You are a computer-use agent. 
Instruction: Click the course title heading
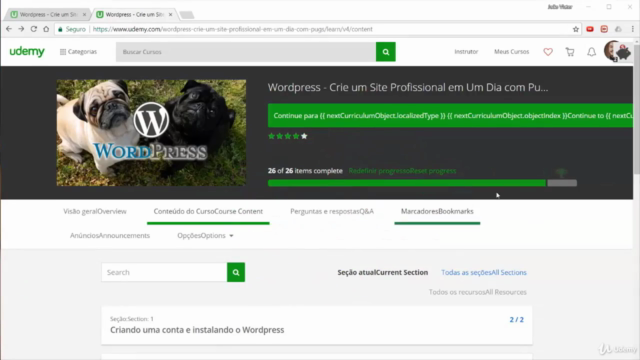(x=408, y=87)
